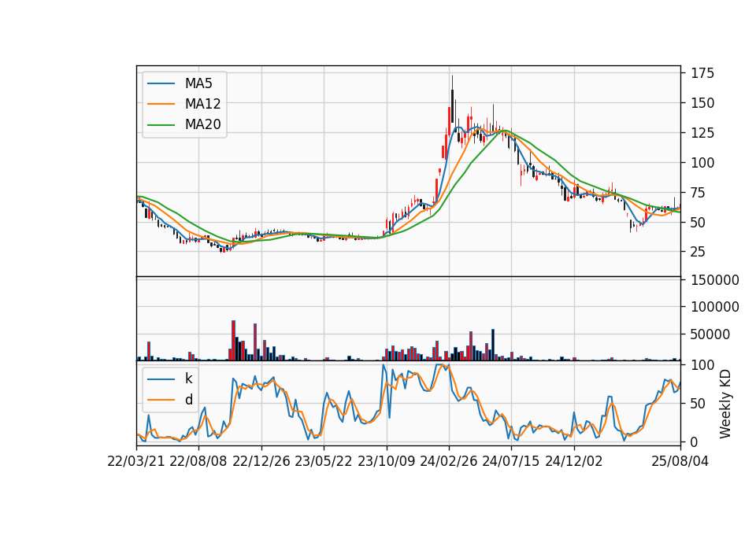Click the 24/07/15 date label
756x543 pixels.
(511, 461)
